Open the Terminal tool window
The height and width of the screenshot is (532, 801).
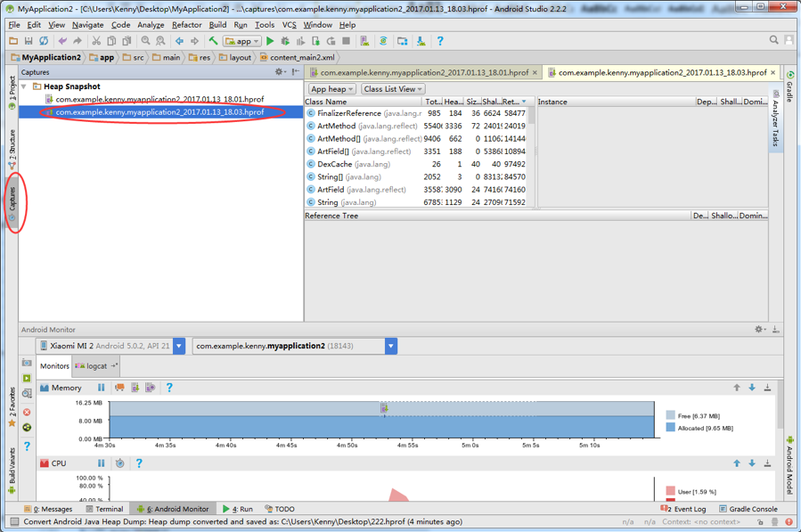click(x=105, y=509)
